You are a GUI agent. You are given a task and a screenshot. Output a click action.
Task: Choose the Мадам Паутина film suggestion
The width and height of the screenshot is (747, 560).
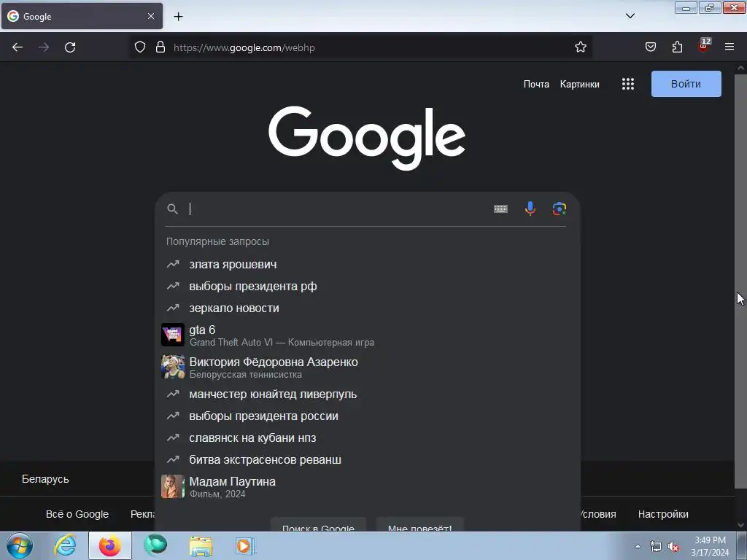[366, 486]
